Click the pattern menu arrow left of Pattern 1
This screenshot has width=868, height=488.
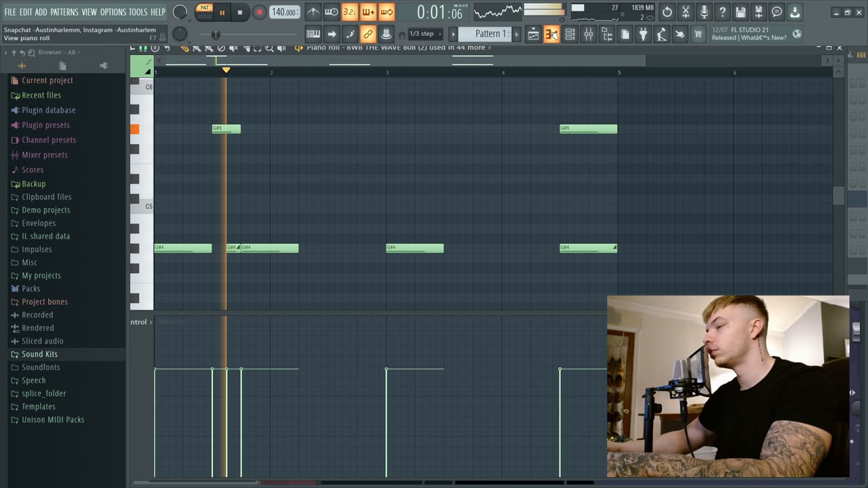[x=453, y=34]
